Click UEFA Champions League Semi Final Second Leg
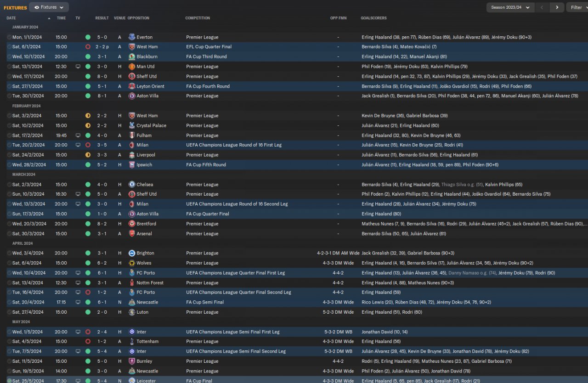 pyautogui.click(x=236, y=351)
